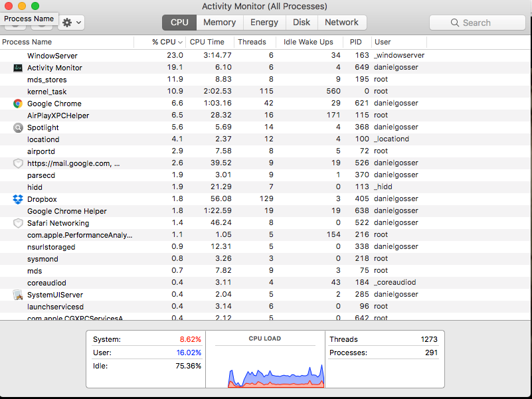Click the Google Chrome icon in list
The height and width of the screenshot is (399, 532).
point(18,104)
